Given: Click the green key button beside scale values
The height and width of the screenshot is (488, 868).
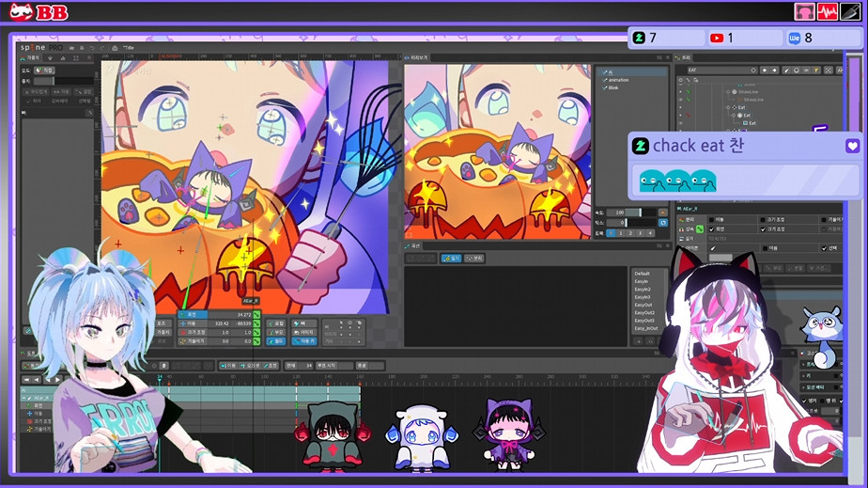Looking at the screenshot, I should (x=256, y=332).
